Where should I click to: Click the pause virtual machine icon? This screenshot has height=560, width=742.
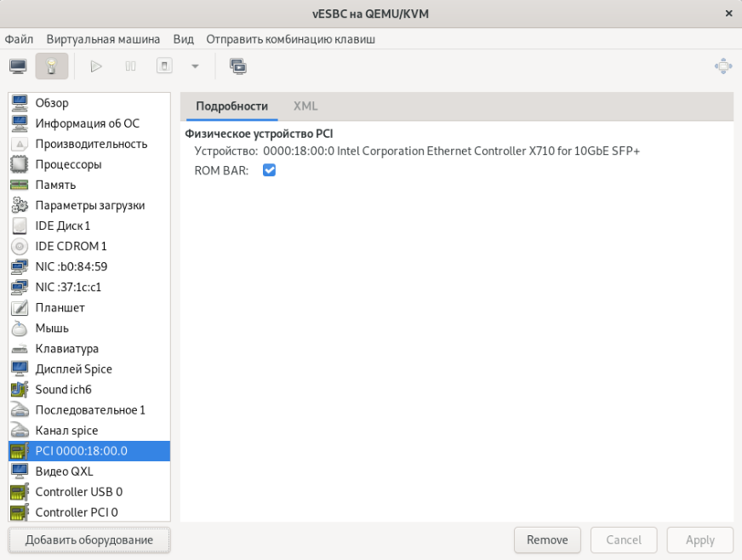coord(131,66)
